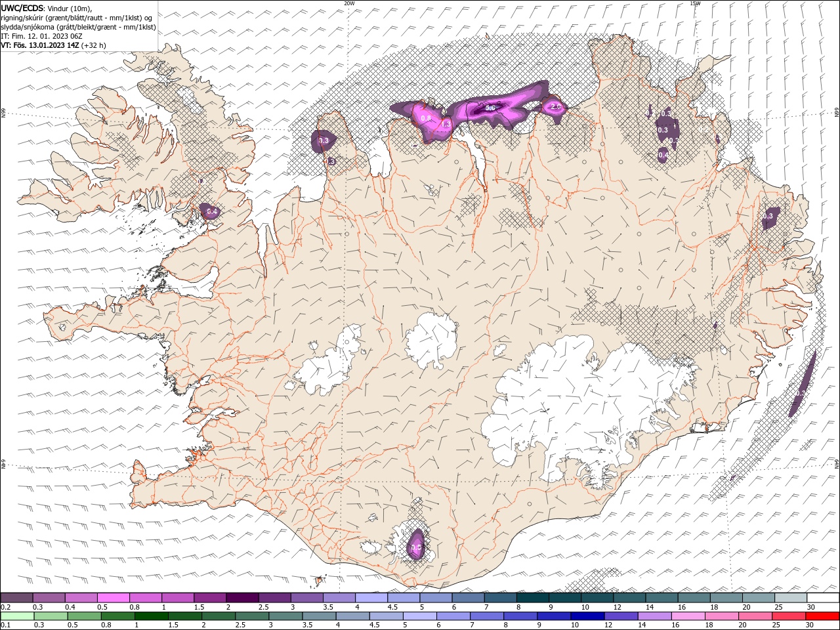Select the light grey 25 swatch in top legend row
The width and height of the screenshot is (840, 630).
(791, 597)
